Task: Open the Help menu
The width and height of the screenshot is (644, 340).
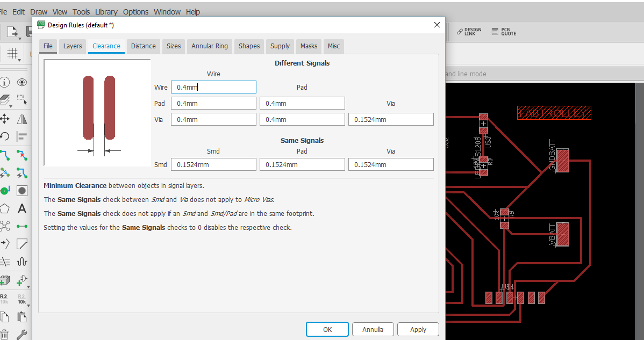Action: coord(193,12)
